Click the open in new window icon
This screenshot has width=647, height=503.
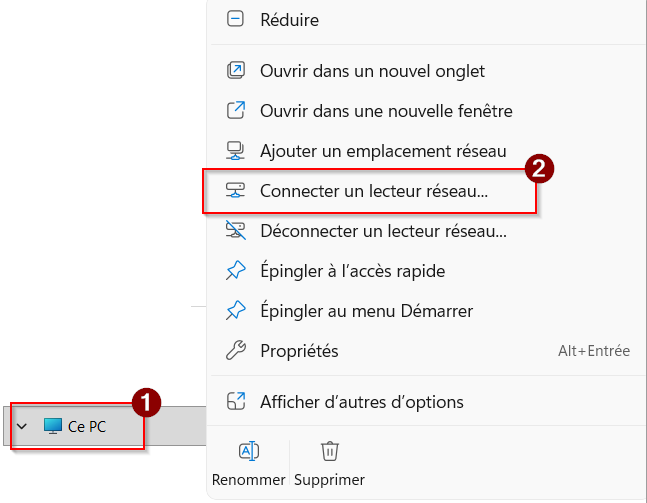coord(236,110)
